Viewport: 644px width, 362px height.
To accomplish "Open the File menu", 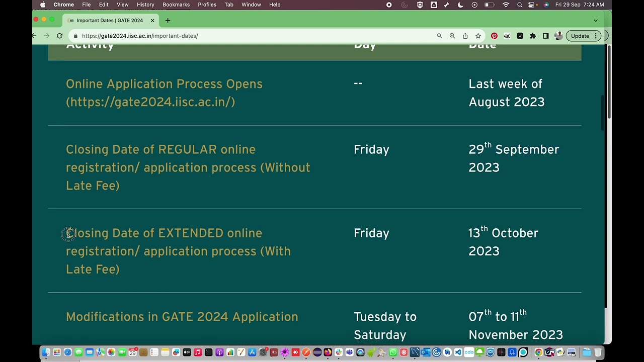I will pos(87,5).
